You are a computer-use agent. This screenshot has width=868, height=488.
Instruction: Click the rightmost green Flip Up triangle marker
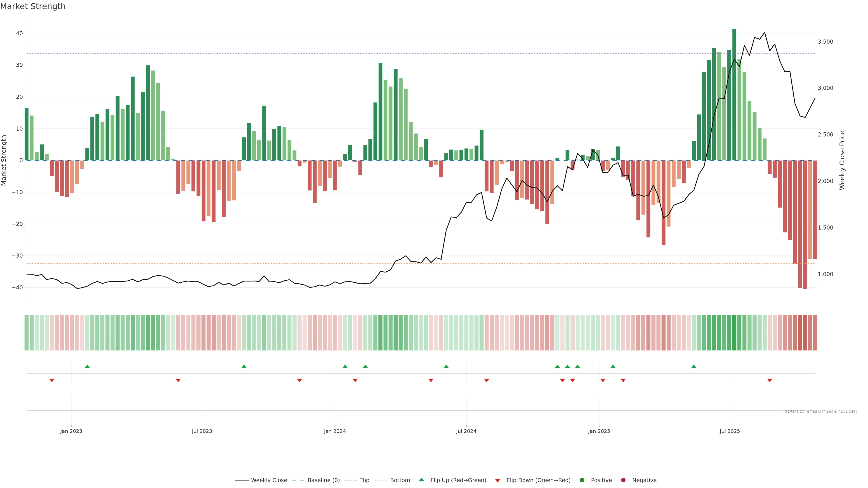pos(694,366)
